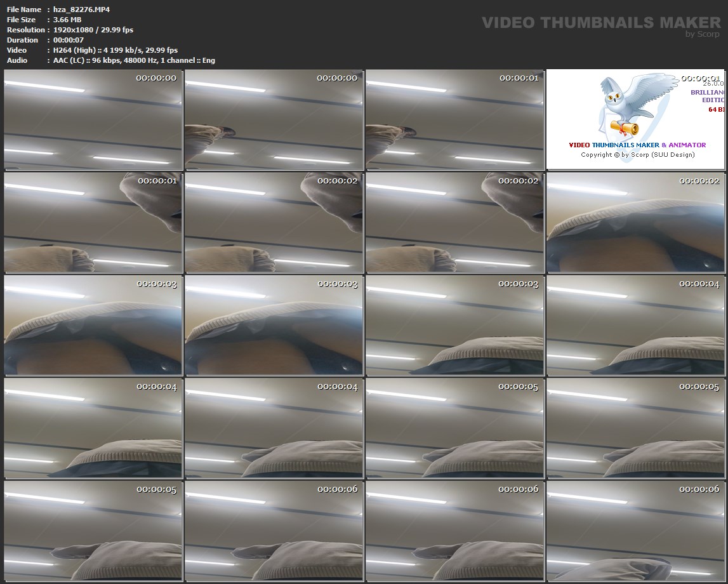Image resolution: width=728 pixels, height=584 pixels.
Task: Open the second frame stamped 00:00:00
Action: [x=274, y=119]
